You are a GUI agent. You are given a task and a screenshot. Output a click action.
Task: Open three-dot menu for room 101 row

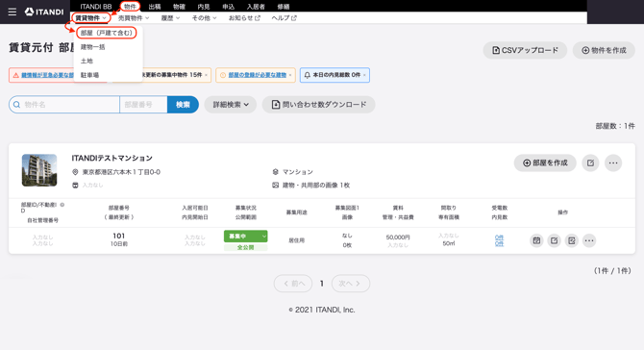(x=589, y=240)
